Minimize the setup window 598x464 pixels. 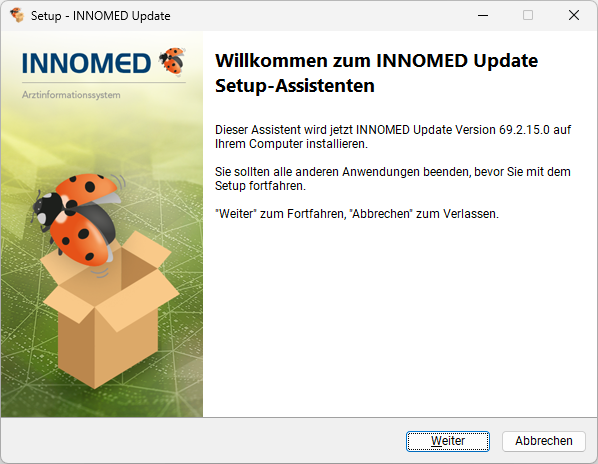(x=483, y=15)
